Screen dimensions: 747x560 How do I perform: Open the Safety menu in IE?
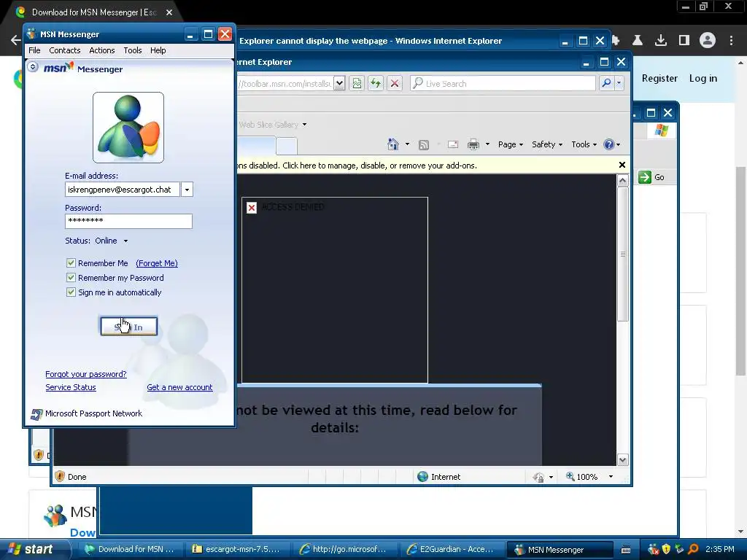tap(547, 144)
